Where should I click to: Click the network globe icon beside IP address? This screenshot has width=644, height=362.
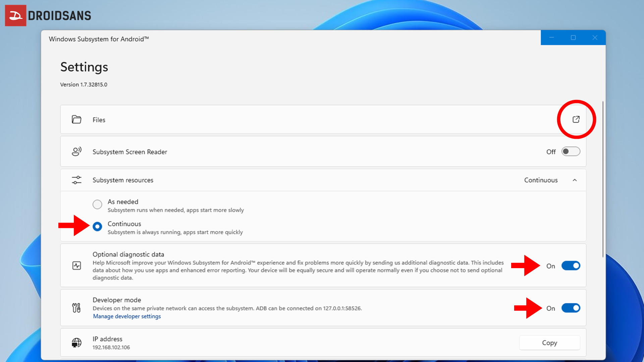tap(76, 342)
